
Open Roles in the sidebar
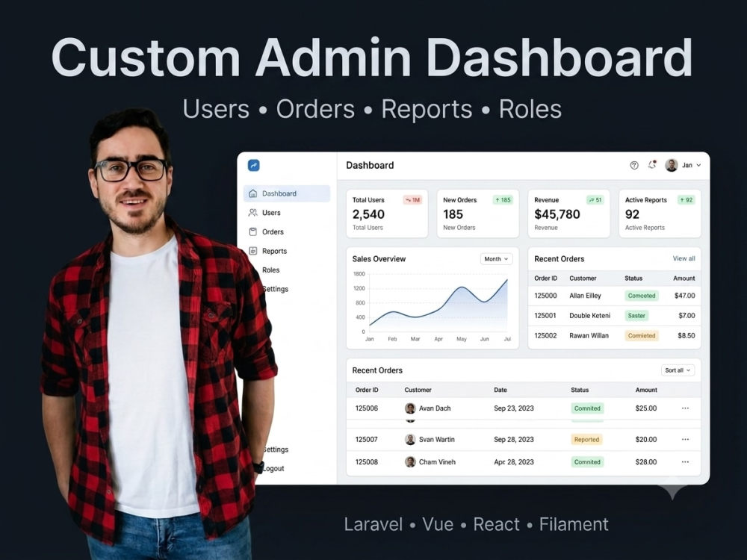pos(270,270)
